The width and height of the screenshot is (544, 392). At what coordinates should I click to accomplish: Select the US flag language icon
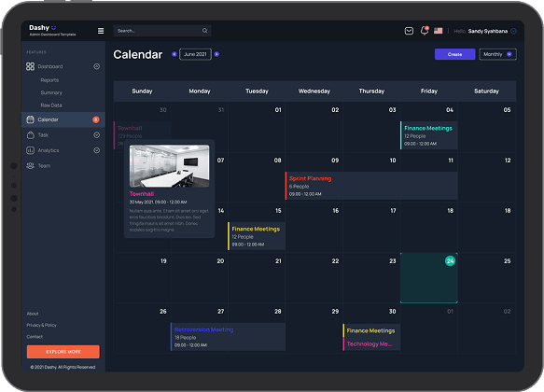pos(439,31)
